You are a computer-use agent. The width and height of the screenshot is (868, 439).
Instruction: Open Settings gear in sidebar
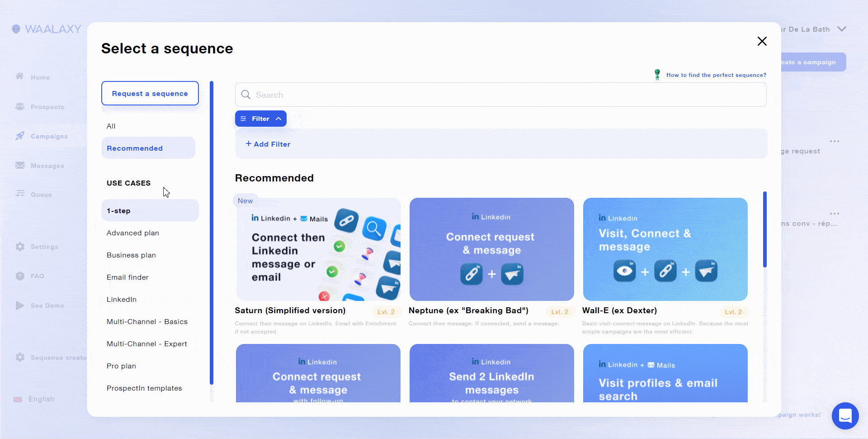click(x=20, y=247)
